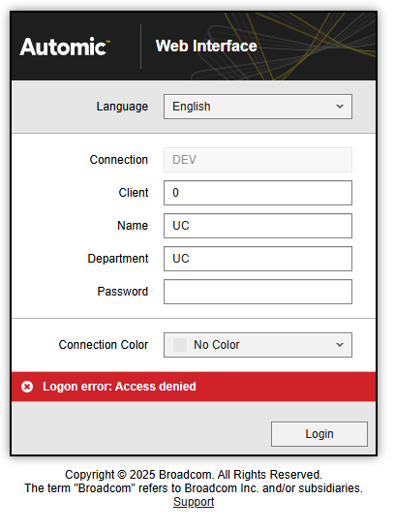
Task: Click the Password label text
Action: 123,292
